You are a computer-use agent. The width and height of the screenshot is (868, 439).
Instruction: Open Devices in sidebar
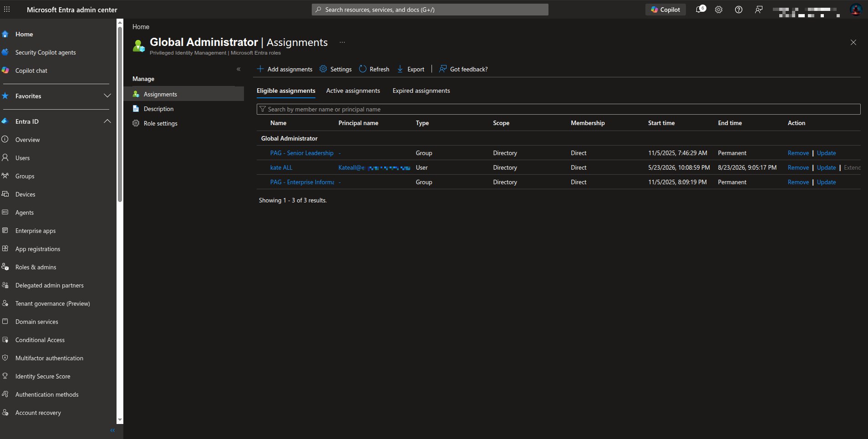(x=25, y=194)
